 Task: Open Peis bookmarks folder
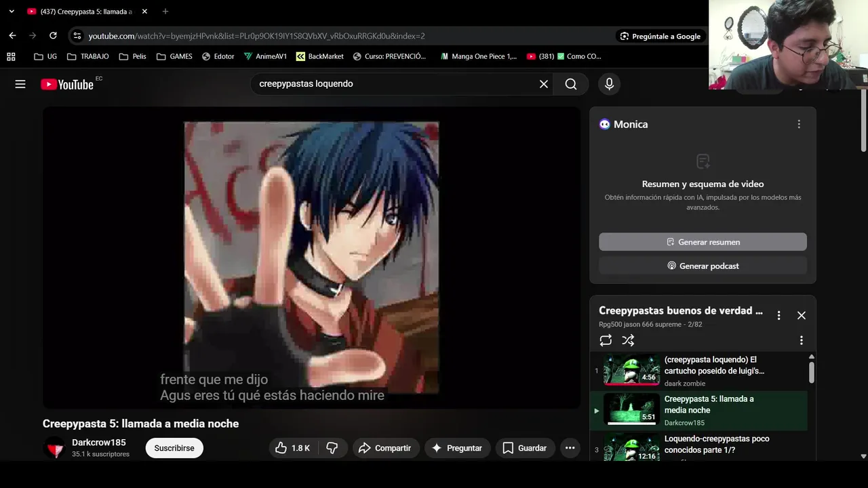point(132,56)
